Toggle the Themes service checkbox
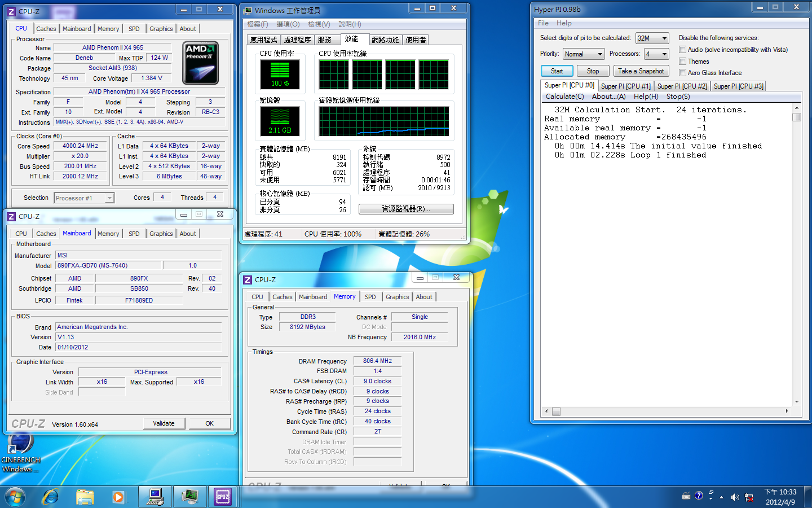812x508 pixels. tap(682, 61)
